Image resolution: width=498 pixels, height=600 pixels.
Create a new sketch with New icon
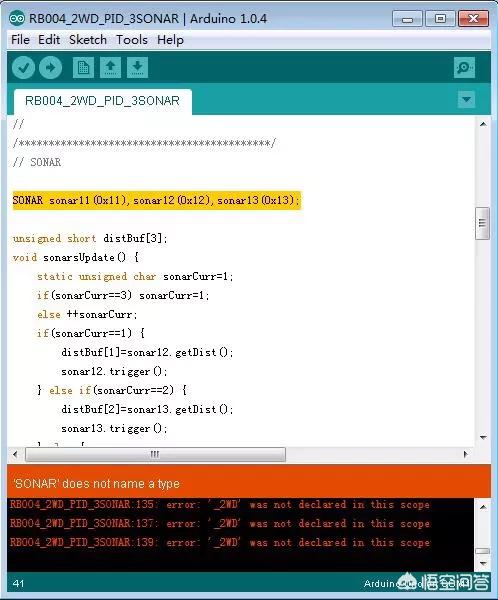click(x=83, y=68)
